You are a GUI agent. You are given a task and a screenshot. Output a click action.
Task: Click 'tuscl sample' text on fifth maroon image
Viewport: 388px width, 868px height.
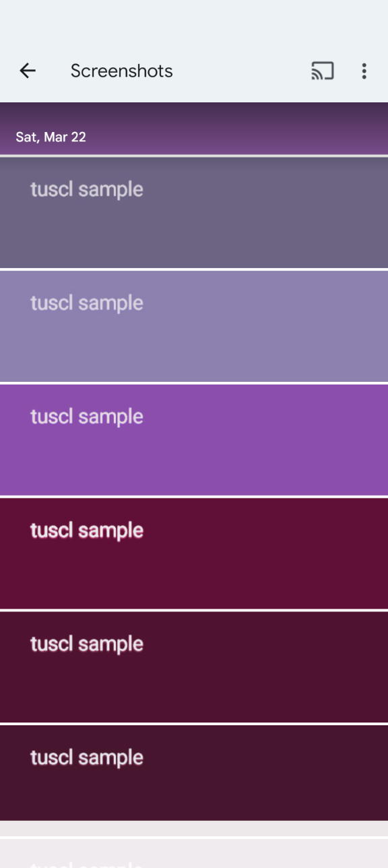tap(87, 645)
